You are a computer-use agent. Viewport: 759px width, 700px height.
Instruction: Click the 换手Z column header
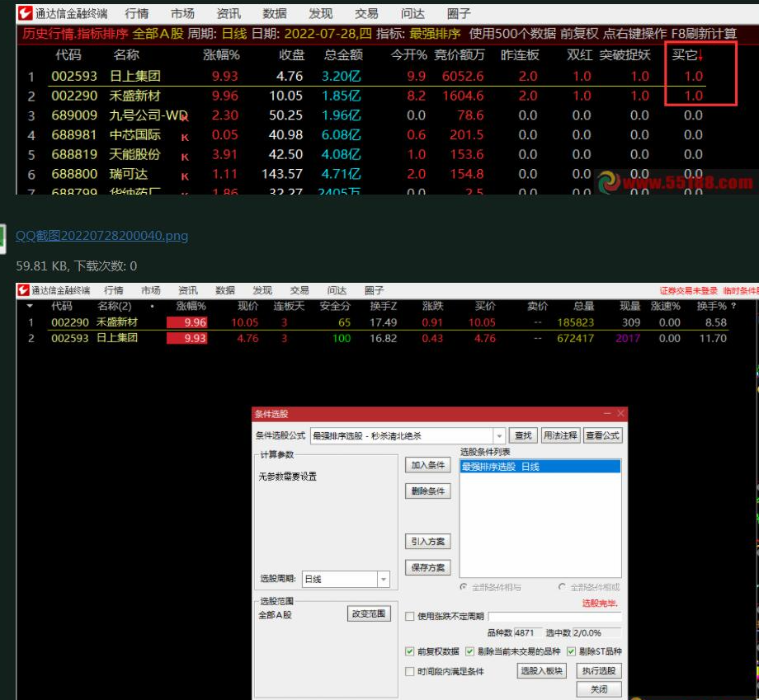click(x=384, y=306)
